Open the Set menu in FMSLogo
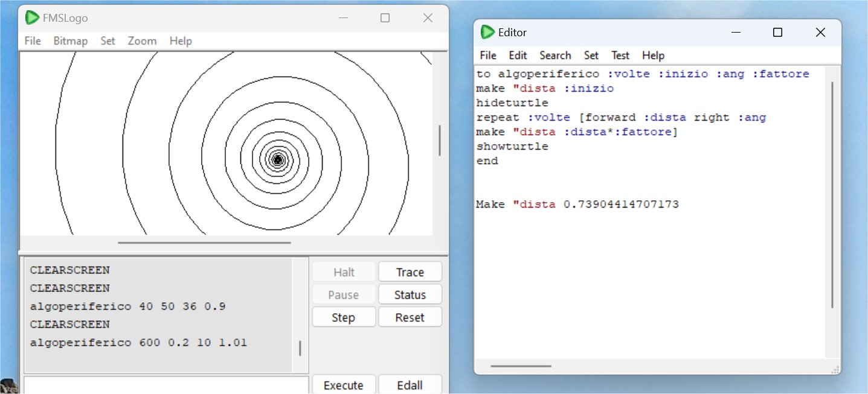Image resolution: width=868 pixels, height=394 pixels. click(108, 41)
